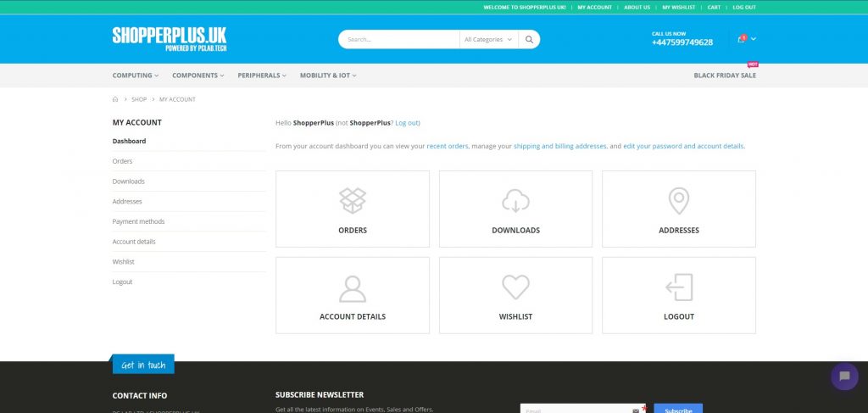The width and height of the screenshot is (868, 413).
Task: Click Log Out in top bar
Action: pyautogui.click(x=744, y=7)
